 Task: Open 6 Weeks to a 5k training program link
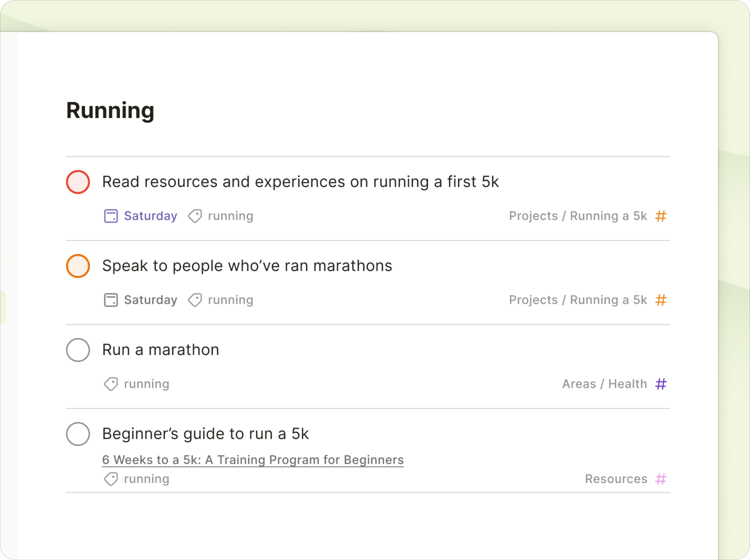coord(253,460)
